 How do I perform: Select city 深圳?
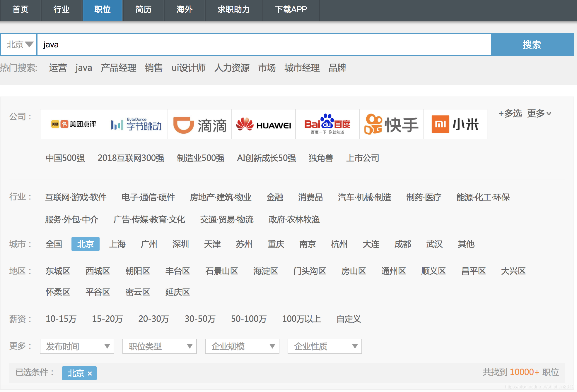coord(181,244)
